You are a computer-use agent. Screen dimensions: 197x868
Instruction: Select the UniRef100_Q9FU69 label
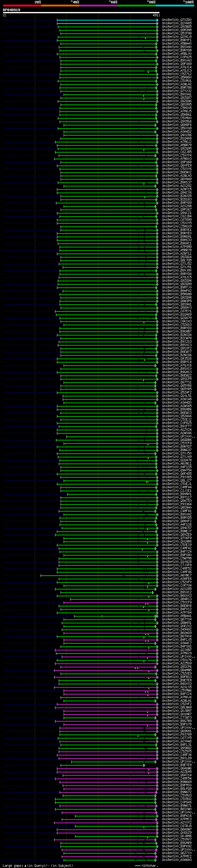(x=177, y=64)
